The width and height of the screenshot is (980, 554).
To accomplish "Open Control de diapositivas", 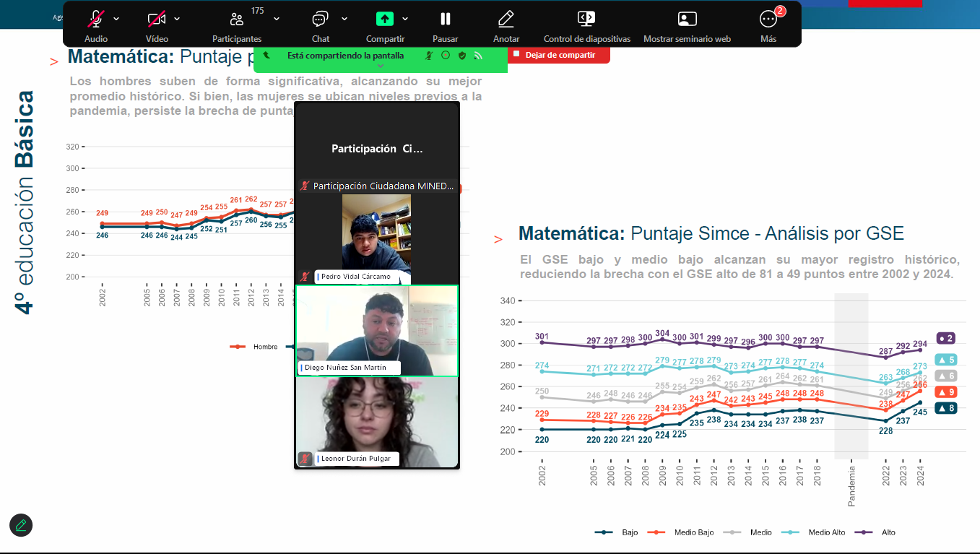I will 586,20.
